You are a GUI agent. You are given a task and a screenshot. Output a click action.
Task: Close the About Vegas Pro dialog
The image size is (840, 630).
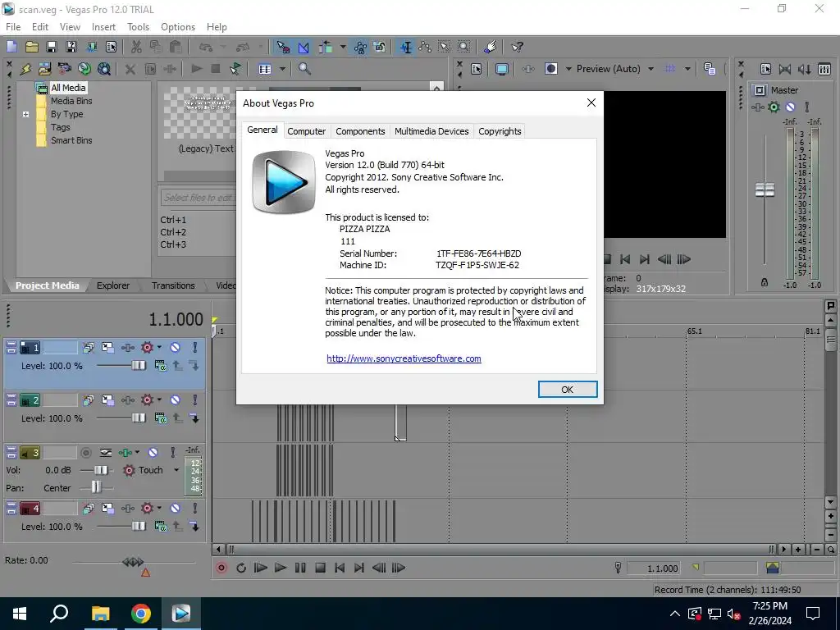(x=591, y=103)
